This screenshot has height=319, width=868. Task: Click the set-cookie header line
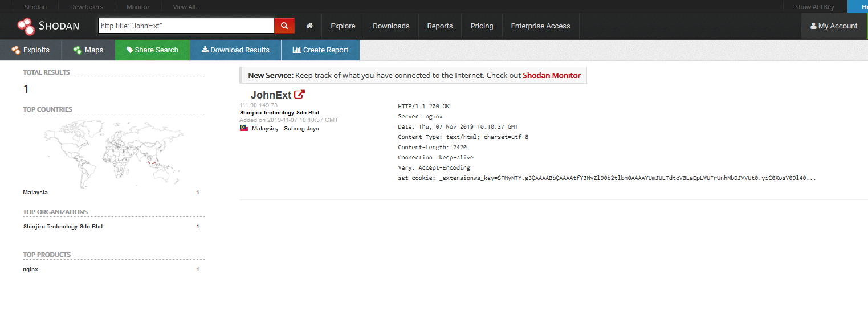click(607, 178)
